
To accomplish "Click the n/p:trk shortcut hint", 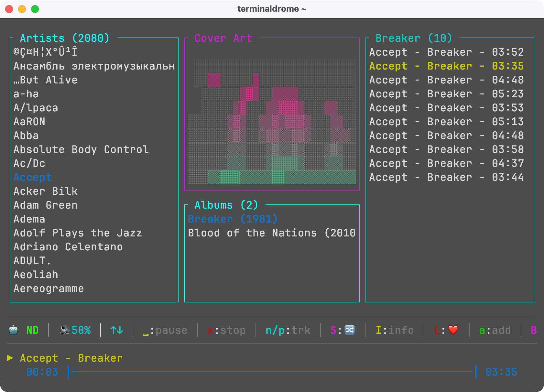I will [288, 330].
